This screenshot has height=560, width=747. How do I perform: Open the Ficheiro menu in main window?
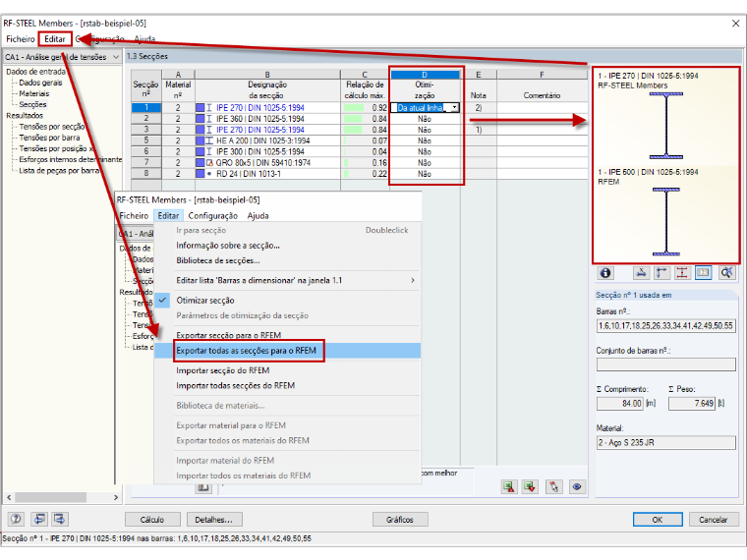(x=21, y=39)
